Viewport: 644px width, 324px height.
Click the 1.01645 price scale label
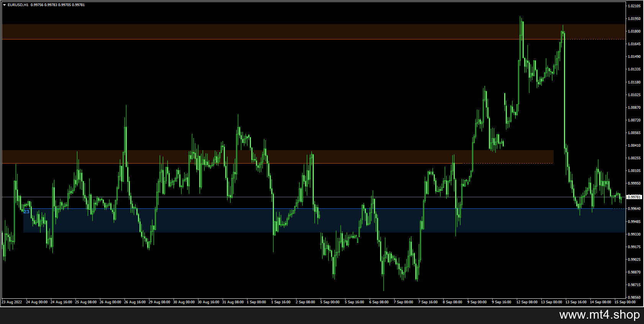(x=634, y=44)
